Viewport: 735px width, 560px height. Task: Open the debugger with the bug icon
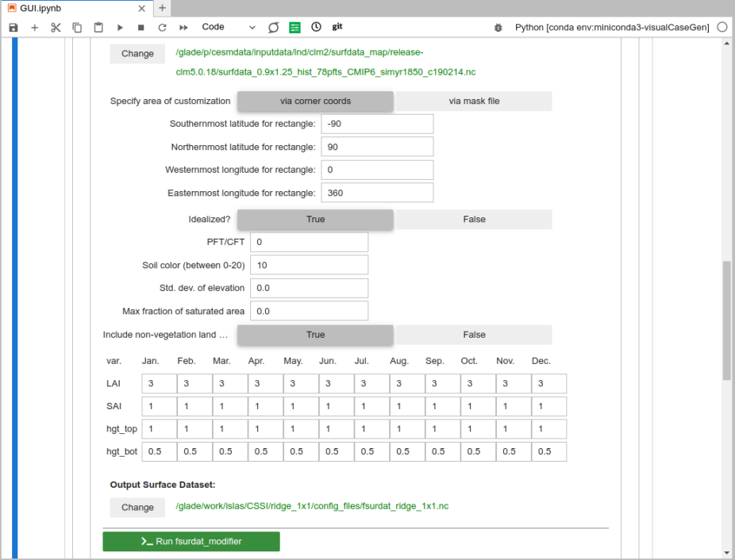498,27
